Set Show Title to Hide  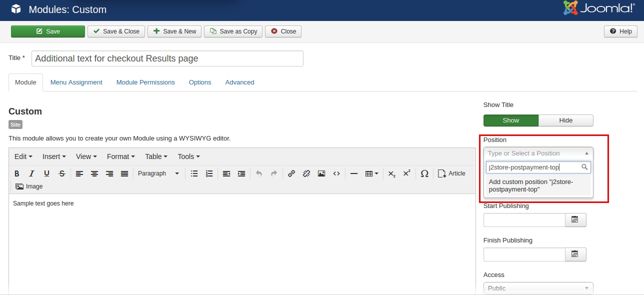565,120
